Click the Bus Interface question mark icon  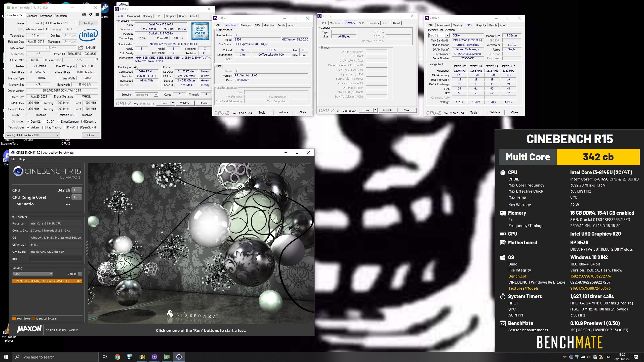click(97, 60)
